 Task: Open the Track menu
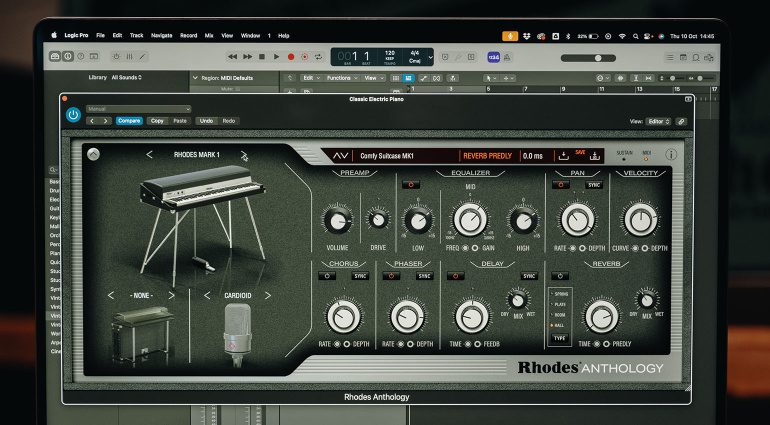pyautogui.click(x=137, y=35)
